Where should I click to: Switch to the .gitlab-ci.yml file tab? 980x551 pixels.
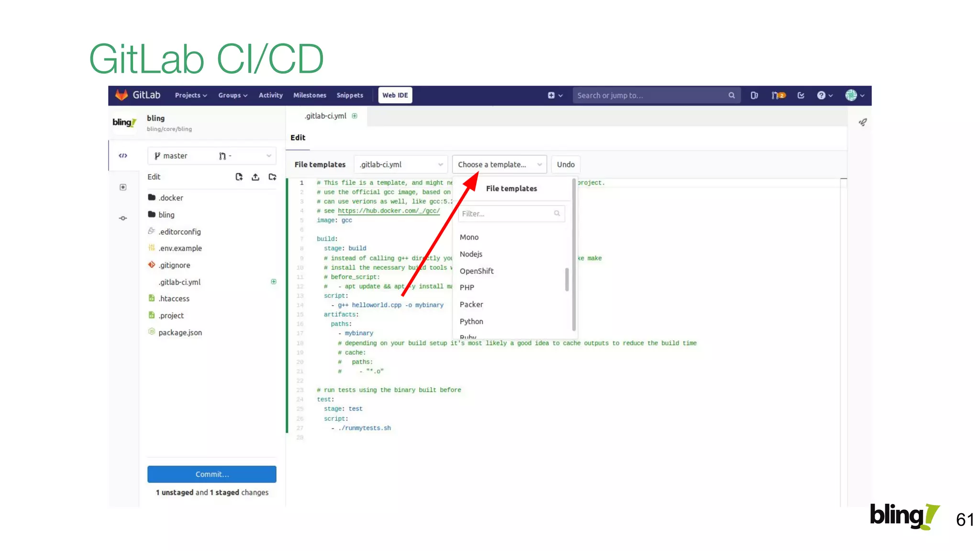pos(327,116)
